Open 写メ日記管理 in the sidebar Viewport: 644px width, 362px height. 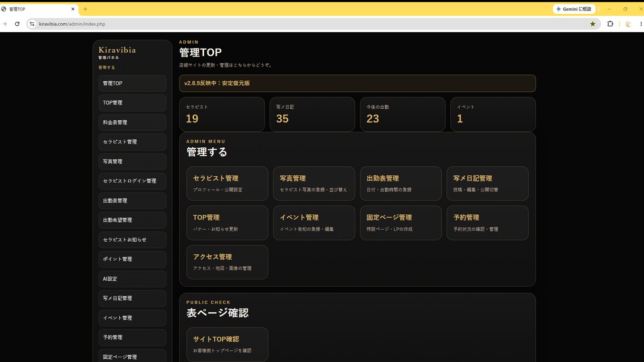(132, 298)
